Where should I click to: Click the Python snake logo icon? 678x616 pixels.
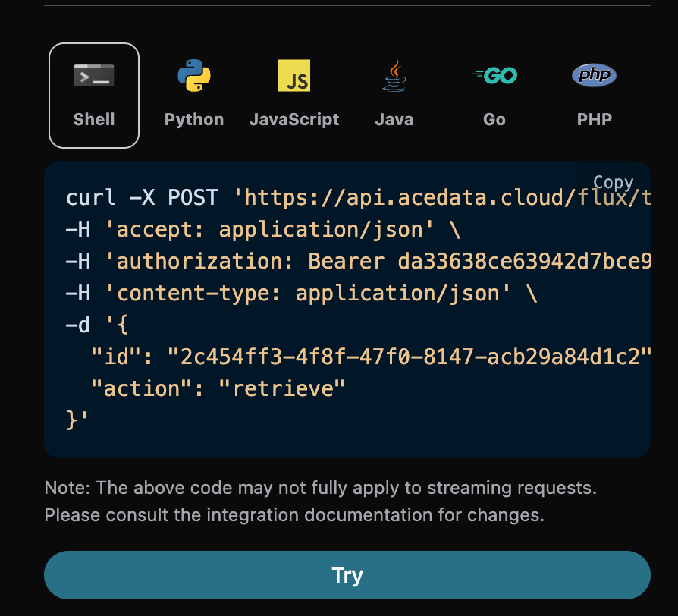pos(194,76)
